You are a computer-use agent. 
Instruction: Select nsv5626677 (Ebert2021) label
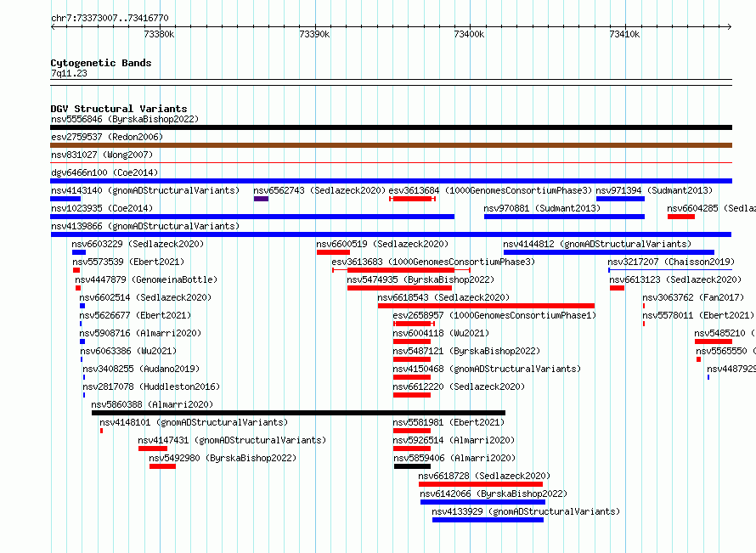(135, 315)
